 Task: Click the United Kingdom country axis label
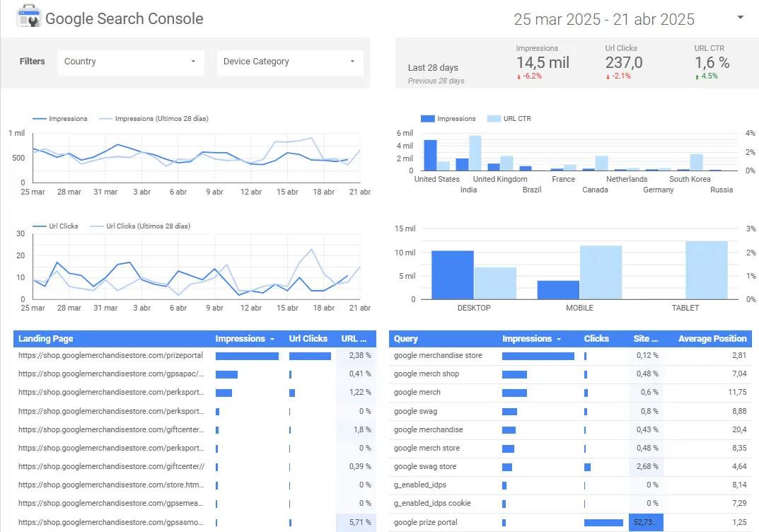tap(500, 179)
